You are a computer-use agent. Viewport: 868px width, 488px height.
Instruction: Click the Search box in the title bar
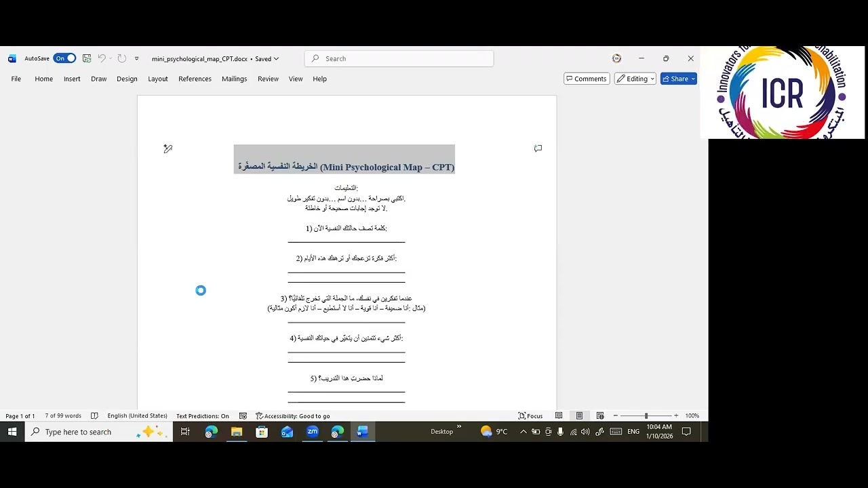399,58
